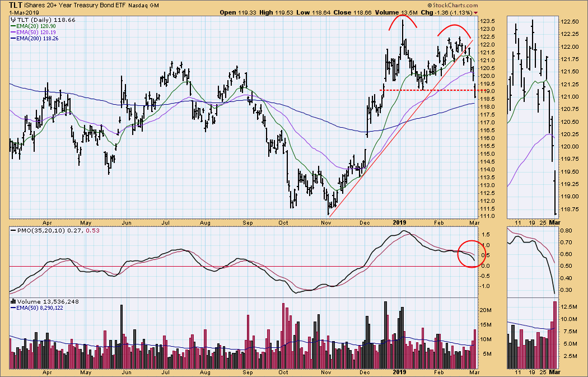This screenshot has height=377, width=588.
Task: Click the red down-arrow change indicator icon
Action: point(476,13)
